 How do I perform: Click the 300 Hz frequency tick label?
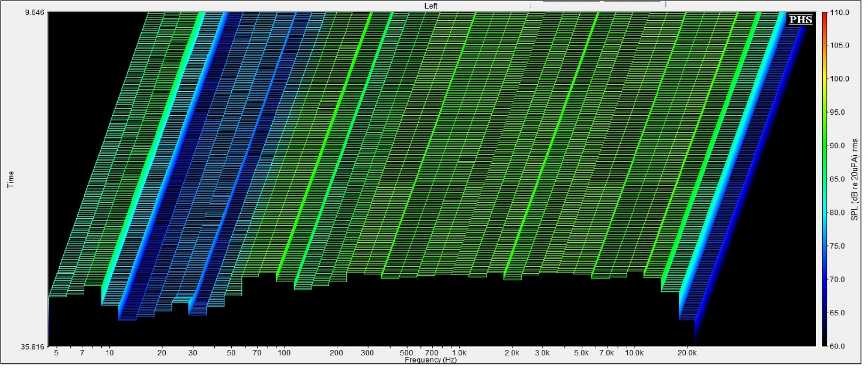(x=367, y=353)
